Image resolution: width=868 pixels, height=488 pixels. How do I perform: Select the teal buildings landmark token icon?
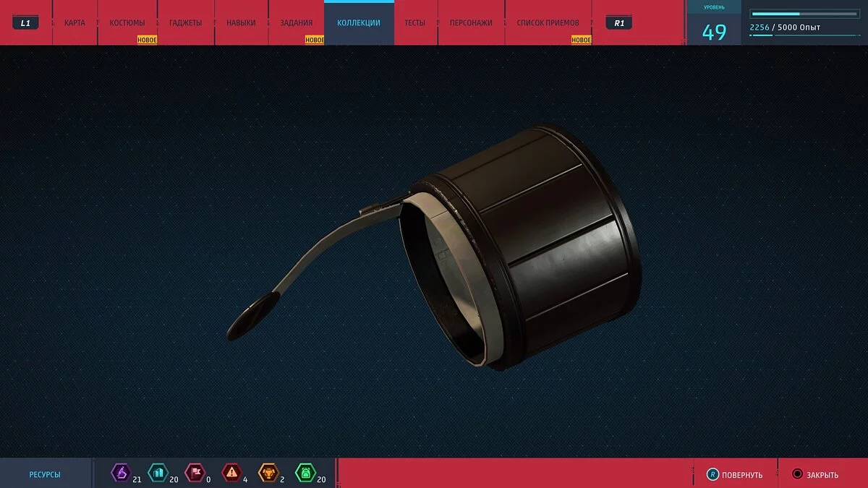point(157,474)
